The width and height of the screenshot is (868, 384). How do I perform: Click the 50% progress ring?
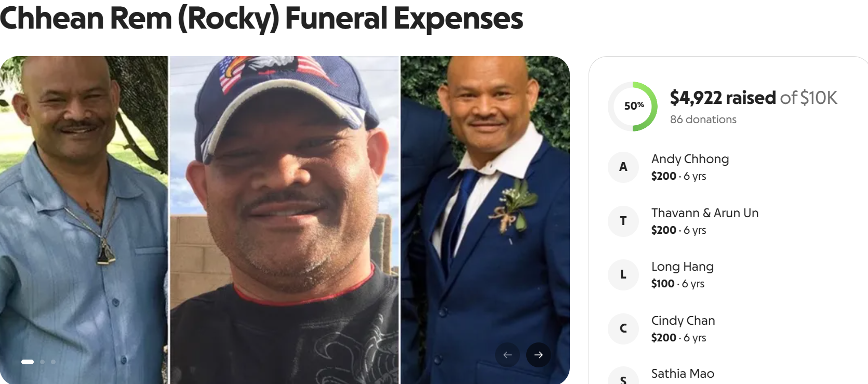click(x=633, y=107)
